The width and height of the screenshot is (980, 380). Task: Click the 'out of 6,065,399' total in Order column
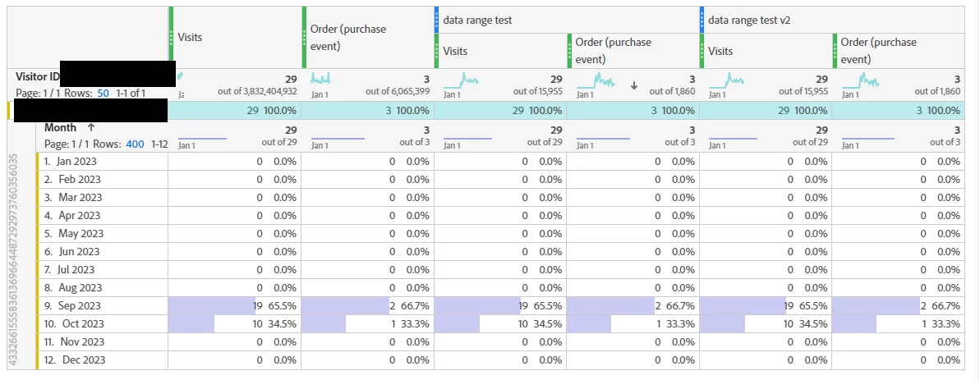point(398,92)
